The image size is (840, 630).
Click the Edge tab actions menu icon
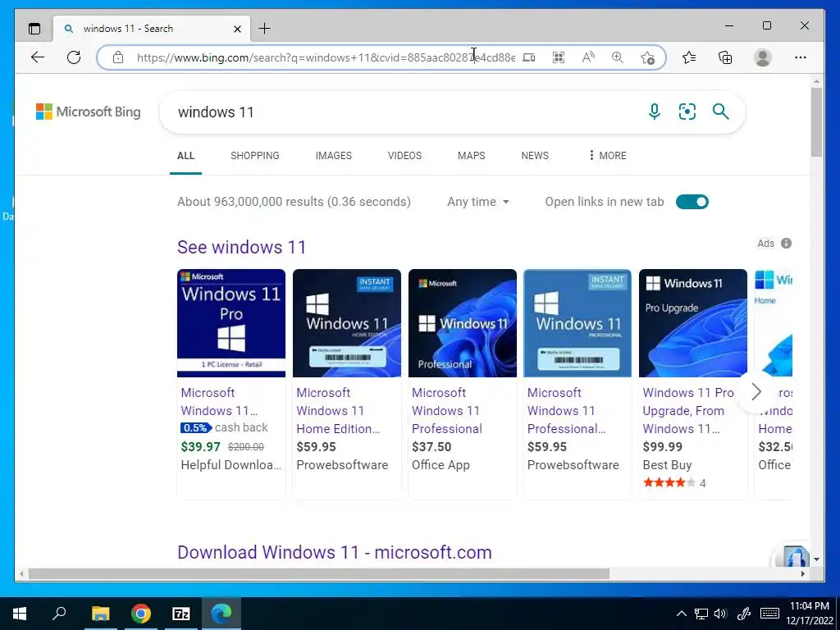[34, 29]
